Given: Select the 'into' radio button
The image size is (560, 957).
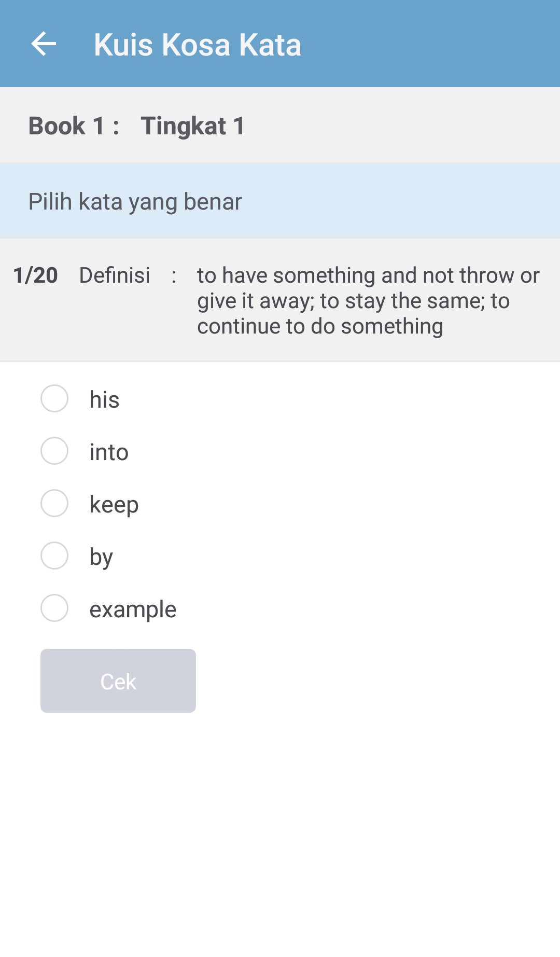Looking at the screenshot, I should coord(54,451).
